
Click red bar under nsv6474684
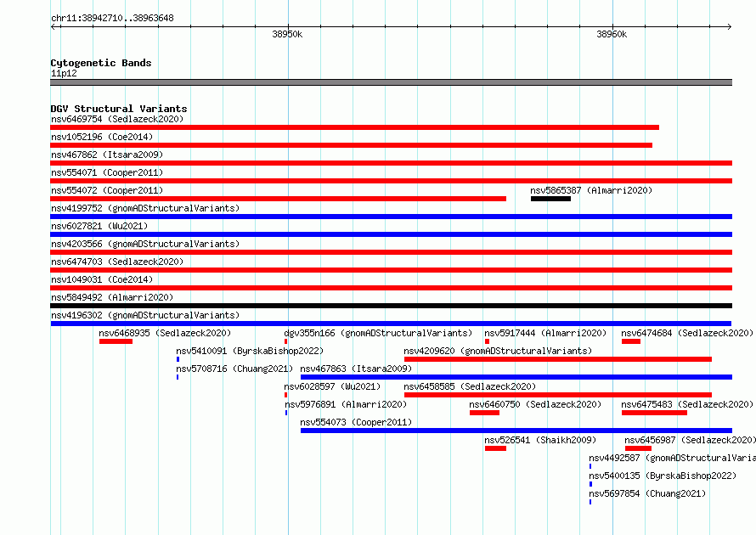click(631, 341)
